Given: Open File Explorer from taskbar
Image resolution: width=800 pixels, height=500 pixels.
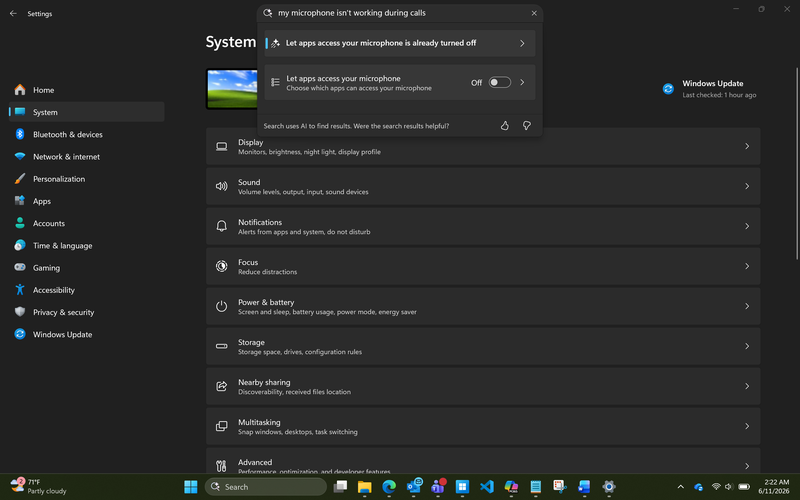Looking at the screenshot, I should point(364,487).
